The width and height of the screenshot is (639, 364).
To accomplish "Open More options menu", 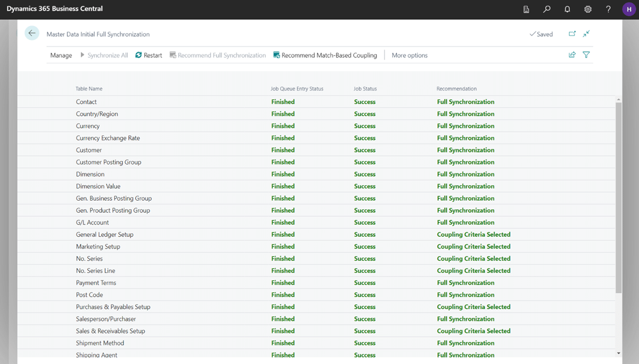I will (409, 55).
